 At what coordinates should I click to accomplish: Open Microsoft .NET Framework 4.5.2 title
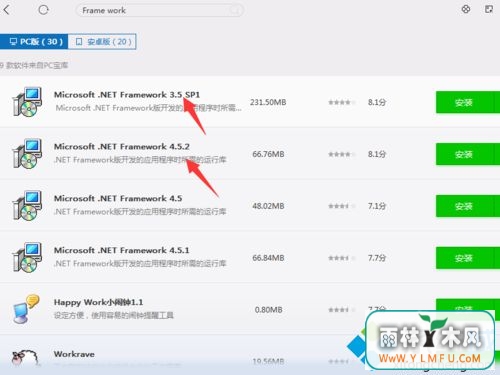click(122, 147)
